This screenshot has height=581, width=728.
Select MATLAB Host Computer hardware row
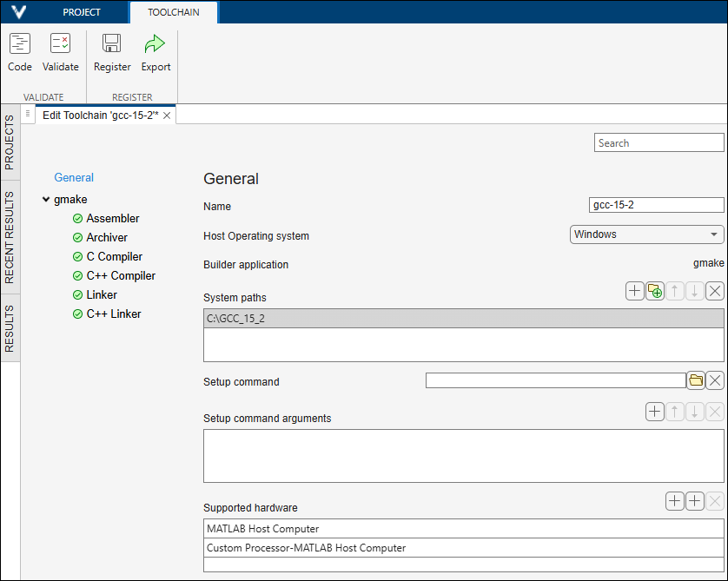(x=463, y=529)
